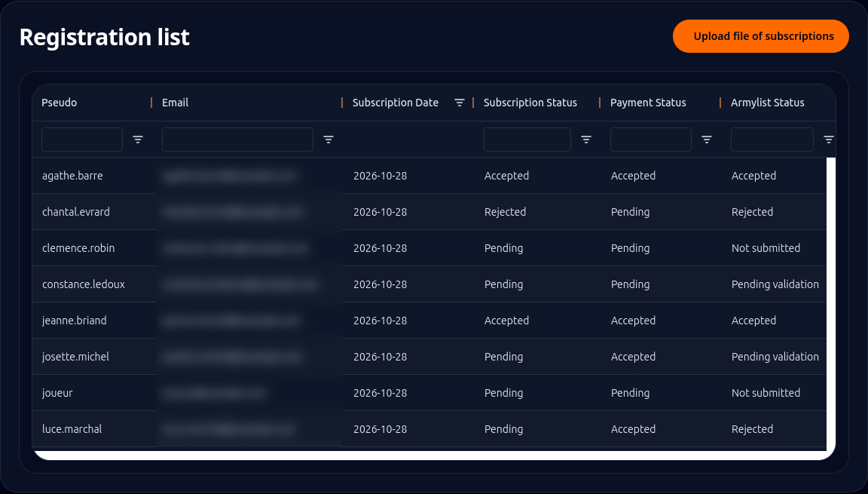This screenshot has width=868, height=494.
Task: Focus the Pseudo filter input field
Action: 82,140
